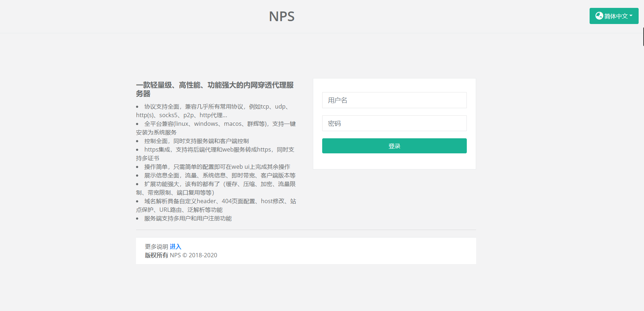
Task: Click the caret arrow beside 简体中文
Action: tap(631, 16)
